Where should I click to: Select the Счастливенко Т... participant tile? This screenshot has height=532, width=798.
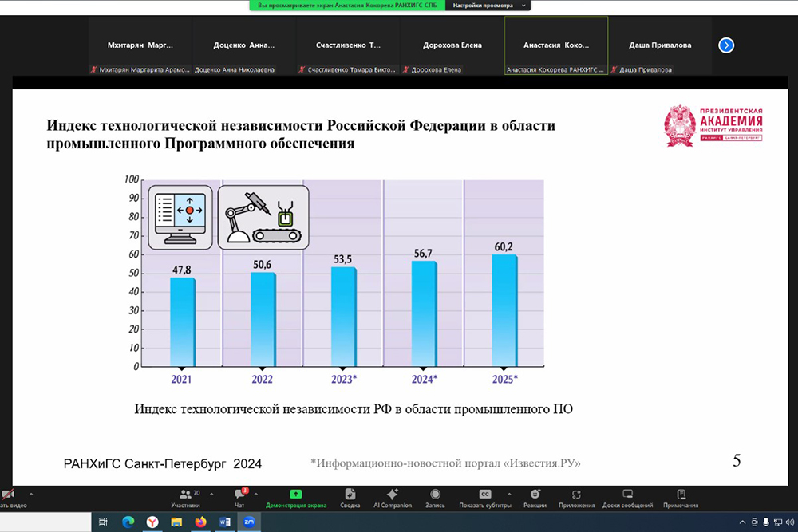click(x=348, y=45)
